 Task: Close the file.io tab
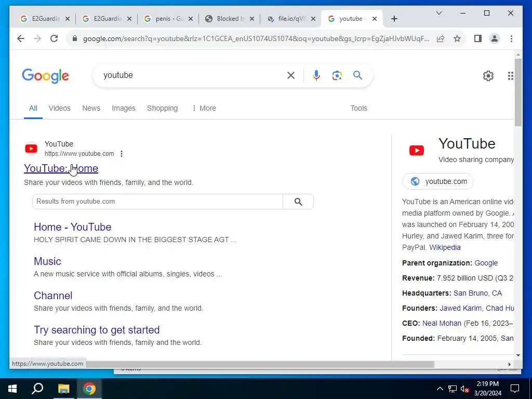[x=313, y=19]
